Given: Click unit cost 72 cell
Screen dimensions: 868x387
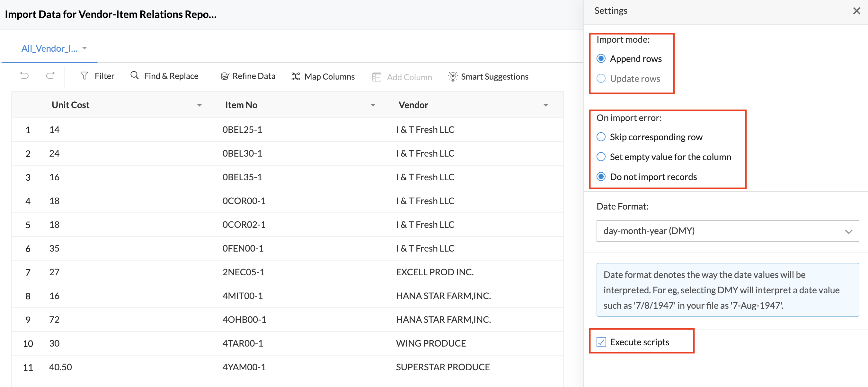Looking at the screenshot, I should point(54,319).
